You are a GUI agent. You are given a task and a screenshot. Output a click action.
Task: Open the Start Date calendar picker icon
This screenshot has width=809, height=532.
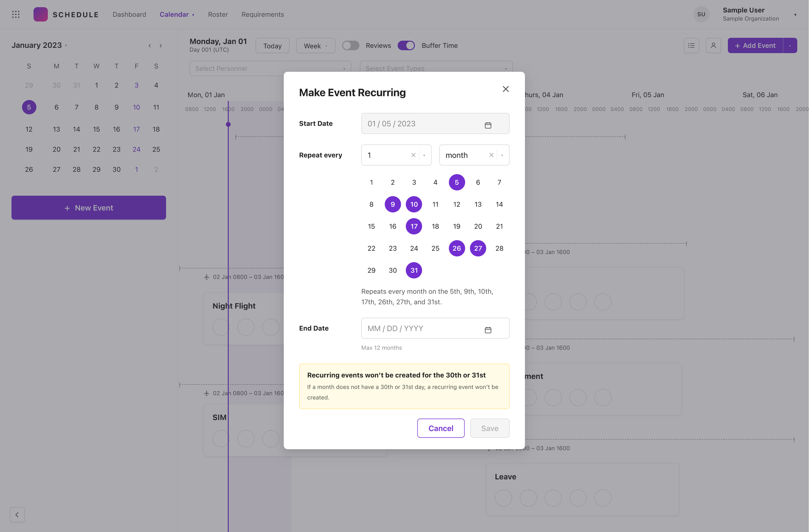click(488, 125)
